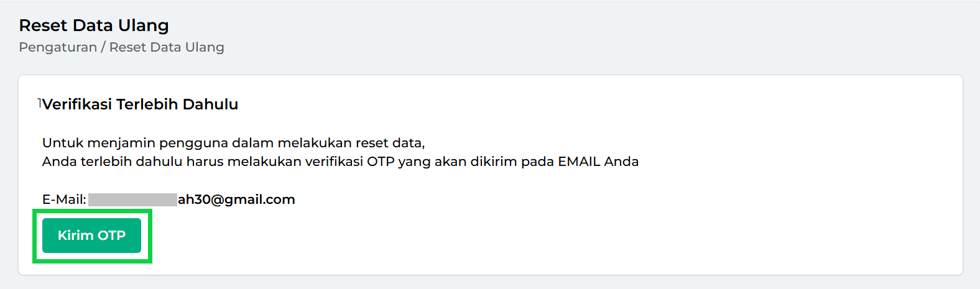Click the small '1' marker before the Verifikasi heading
The width and height of the screenshot is (980, 289).
click(39, 102)
